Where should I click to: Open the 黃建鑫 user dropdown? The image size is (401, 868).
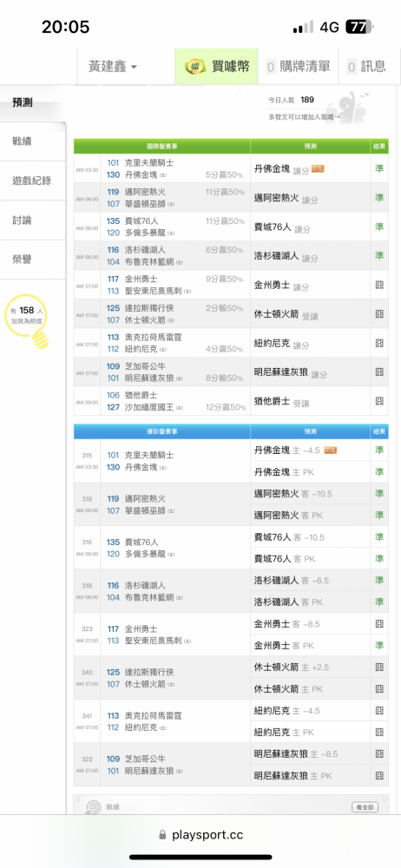(113, 67)
